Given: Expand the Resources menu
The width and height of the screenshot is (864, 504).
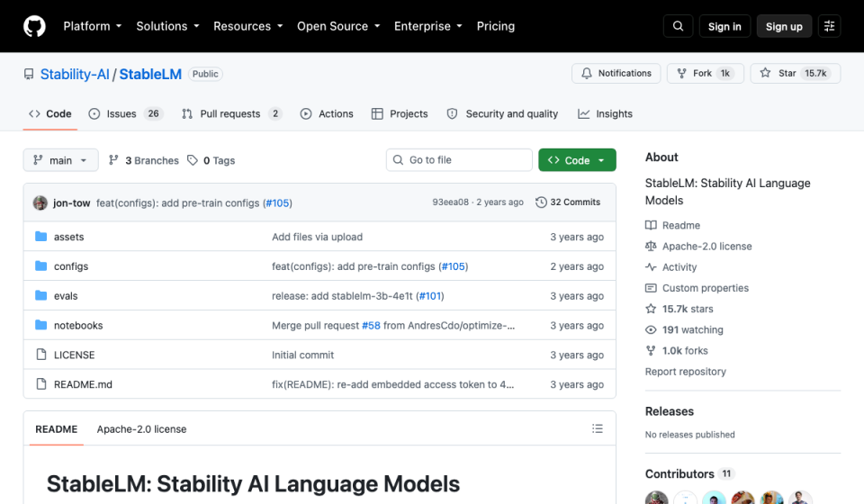Looking at the screenshot, I should click(248, 26).
